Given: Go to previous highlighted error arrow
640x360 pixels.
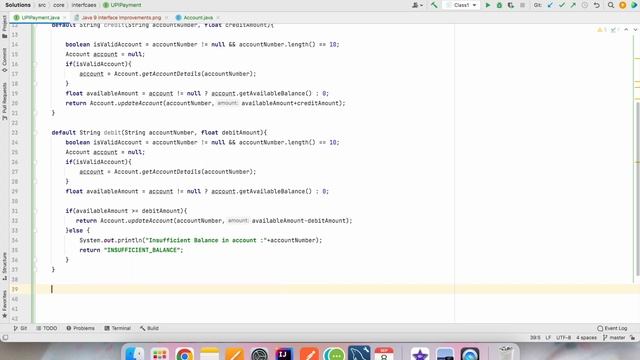Looking at the screenshot, I should [626, 30].
